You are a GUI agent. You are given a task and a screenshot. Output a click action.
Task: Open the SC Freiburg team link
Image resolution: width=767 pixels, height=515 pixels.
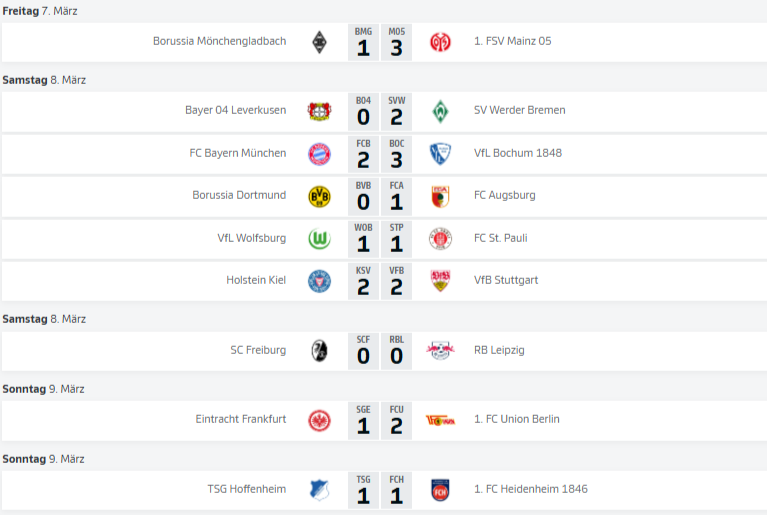tap(258, 351)
